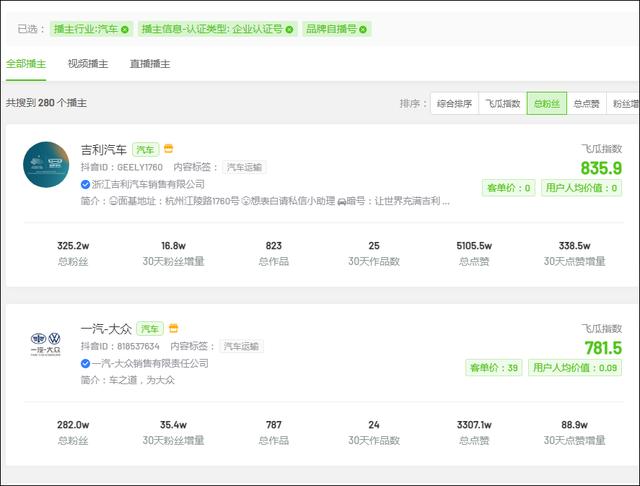Viewport: 640px width, 486px height.
Task: Click 简介:车之道,为大众 text
Action: (x=128, y=380)
